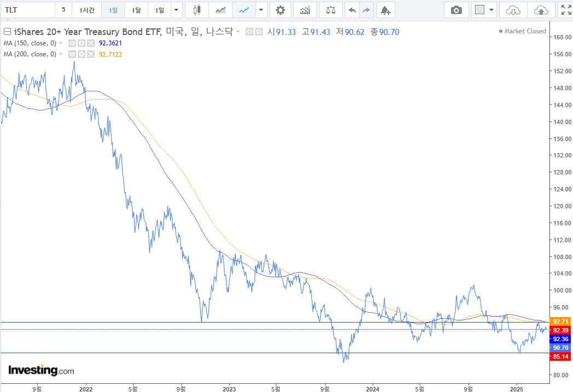Expand the chart type dropdown arrow
This screenshot has width=573, height=392.
261,10
